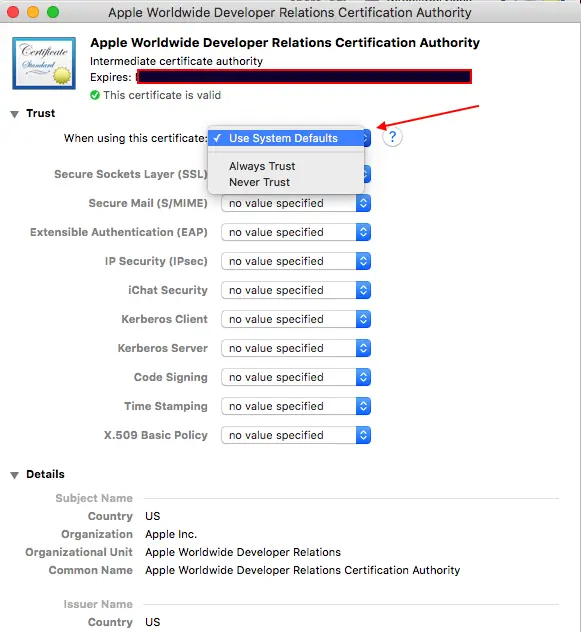Select Use System Defaults option
This screenshot has height=632, width=581.
point(286,138)
